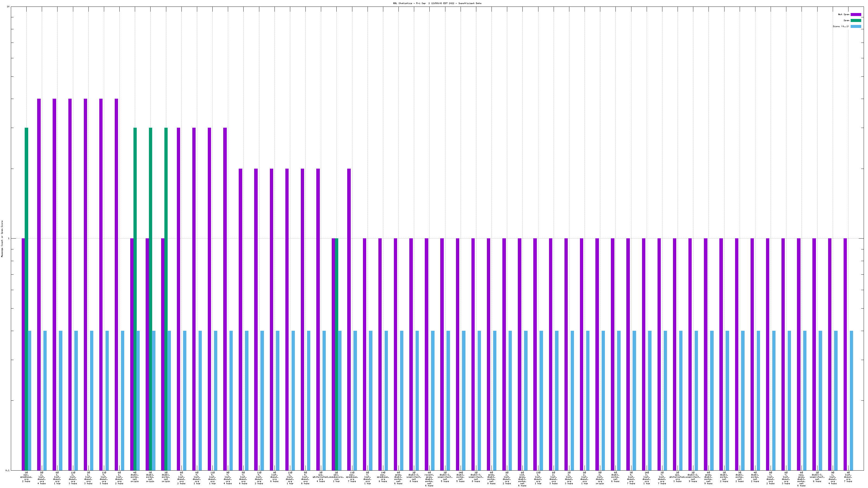This screenshot has width=868, height=488.
Task: Click the ips.whitelisted.org 4 hops label
Action: tap(321, 477)
